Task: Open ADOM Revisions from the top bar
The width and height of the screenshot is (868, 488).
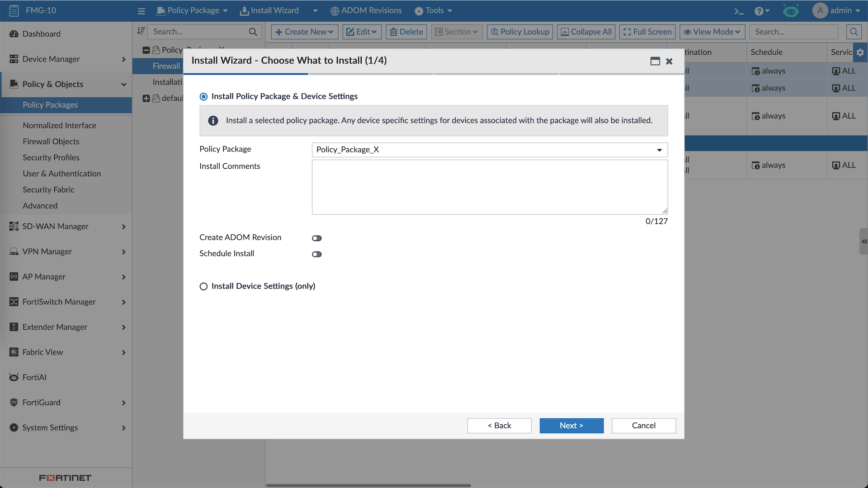Action: point(366,10)
